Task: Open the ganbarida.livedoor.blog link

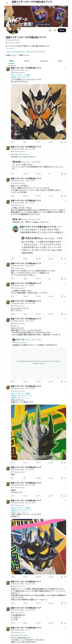Action: point(16,52)
